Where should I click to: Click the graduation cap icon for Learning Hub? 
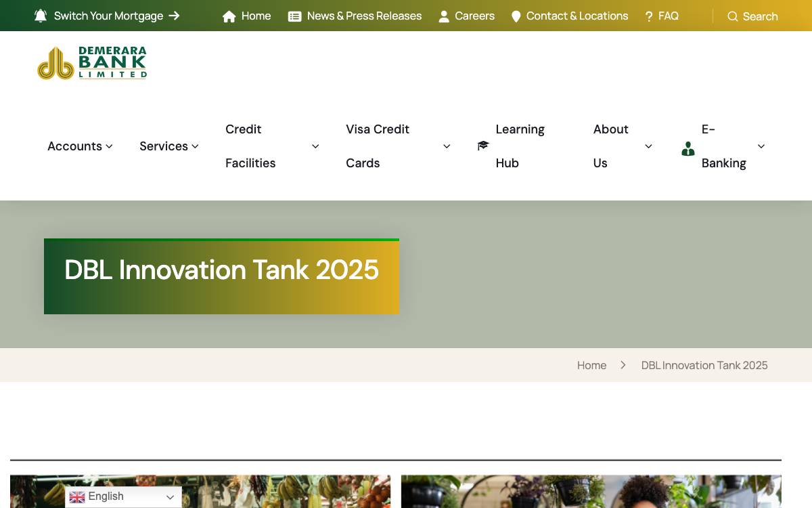pos(483,146)
